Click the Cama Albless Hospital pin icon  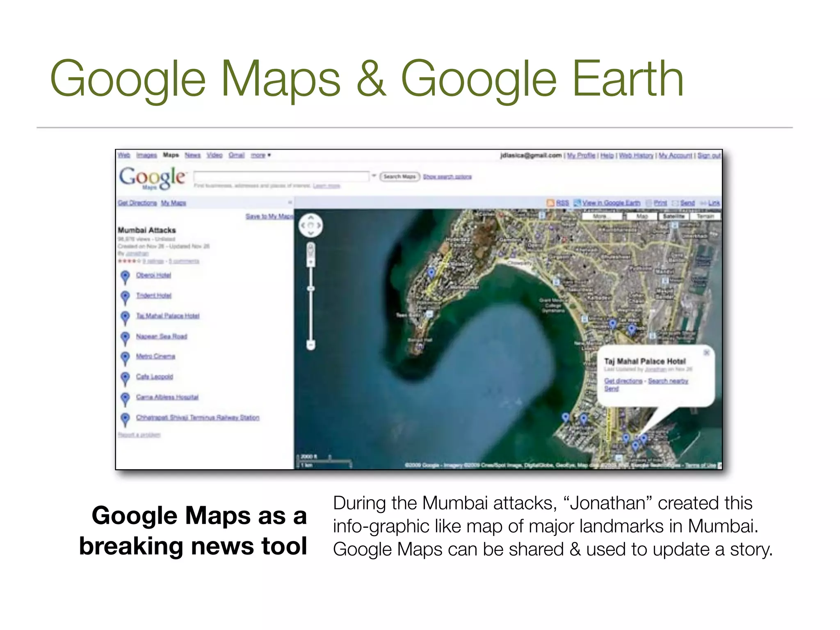(x=126, y=399)
